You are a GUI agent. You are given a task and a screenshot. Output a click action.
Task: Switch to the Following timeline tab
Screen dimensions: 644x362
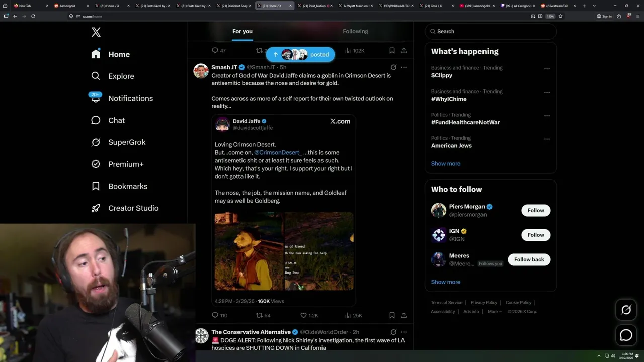tap(356, 31)
